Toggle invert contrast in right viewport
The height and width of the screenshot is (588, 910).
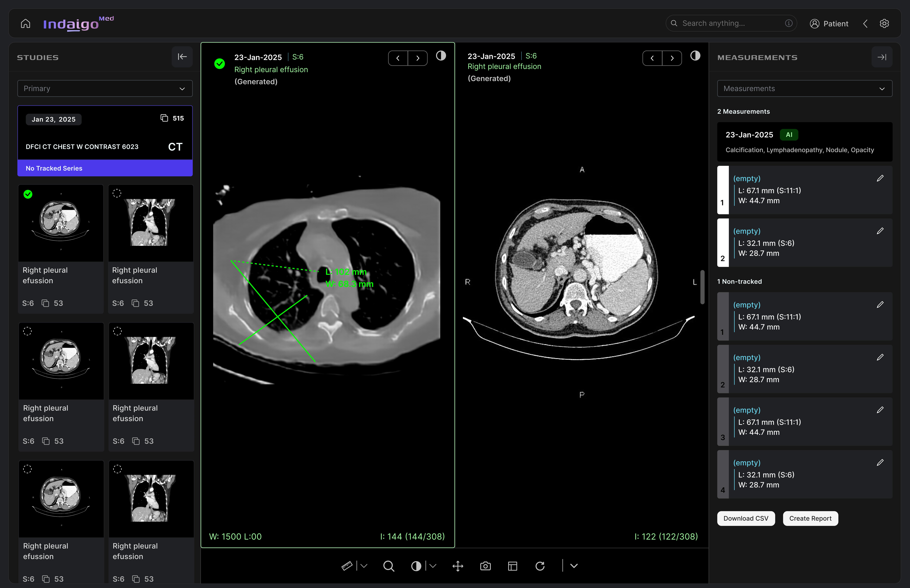point(695,56)
